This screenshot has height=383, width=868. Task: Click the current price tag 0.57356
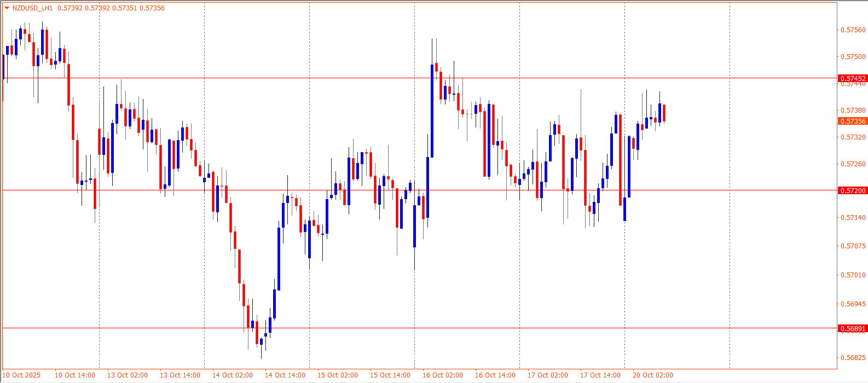[853, 121]
